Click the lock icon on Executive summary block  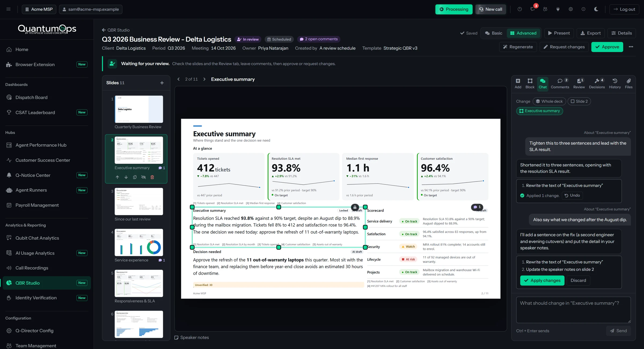point(355,207)
